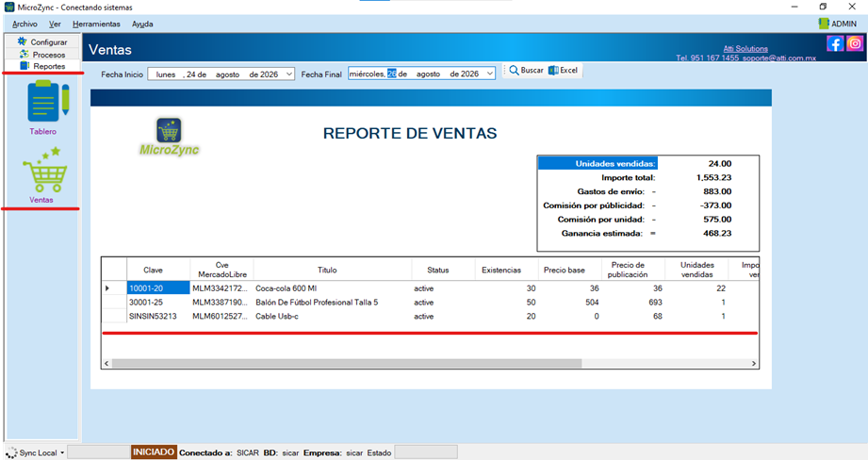Click the Sync Local spinner icon

[11, 452]
